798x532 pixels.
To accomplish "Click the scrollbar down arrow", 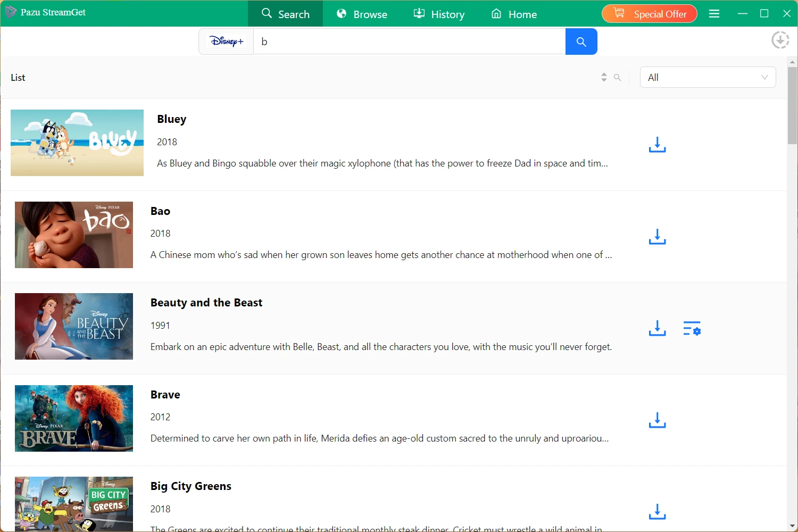I will pyautogui.click(x=792, y=527).
